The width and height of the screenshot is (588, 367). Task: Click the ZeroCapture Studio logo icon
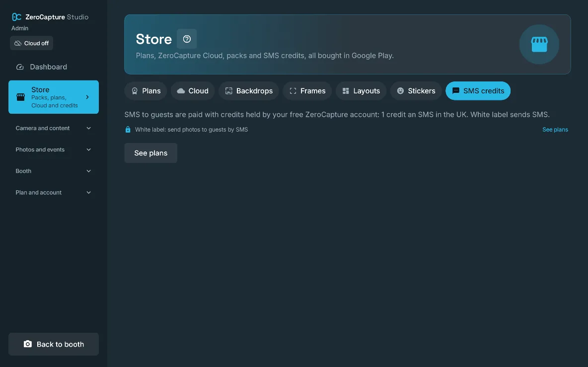pos(16,17)
